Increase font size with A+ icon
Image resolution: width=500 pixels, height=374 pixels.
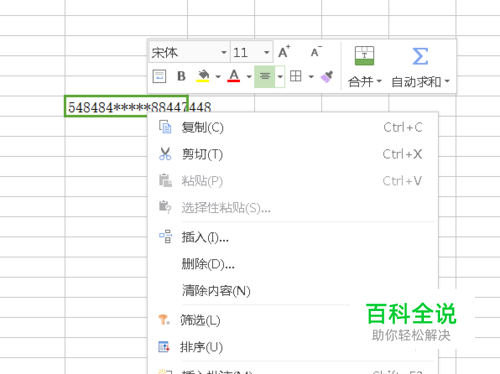point(284,52)
